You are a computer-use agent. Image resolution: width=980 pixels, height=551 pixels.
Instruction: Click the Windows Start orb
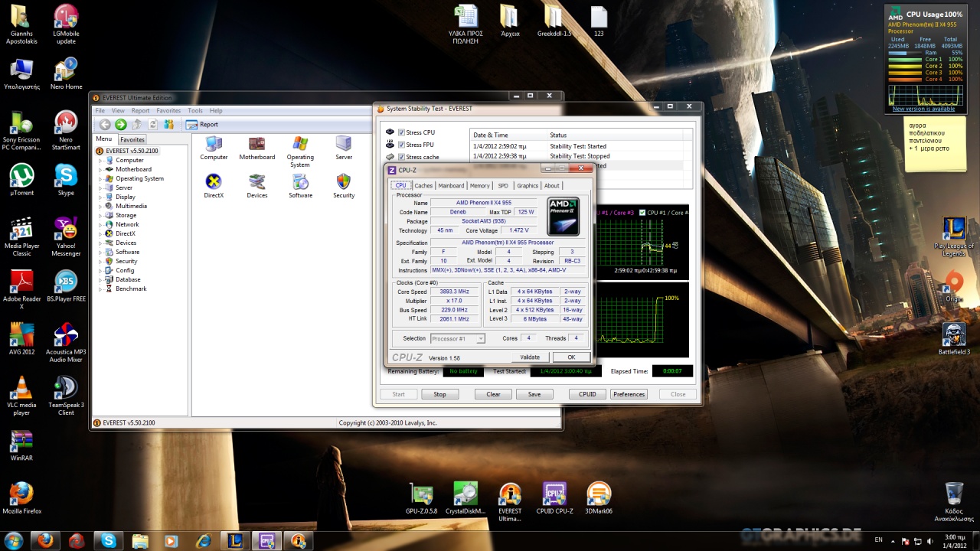tap(14, 541)
